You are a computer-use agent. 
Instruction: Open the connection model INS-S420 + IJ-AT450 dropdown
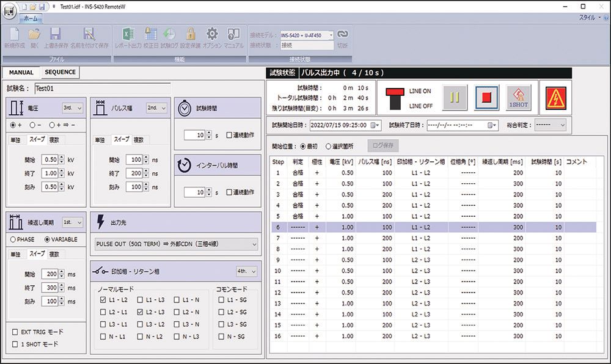click(x=307, y=35)
